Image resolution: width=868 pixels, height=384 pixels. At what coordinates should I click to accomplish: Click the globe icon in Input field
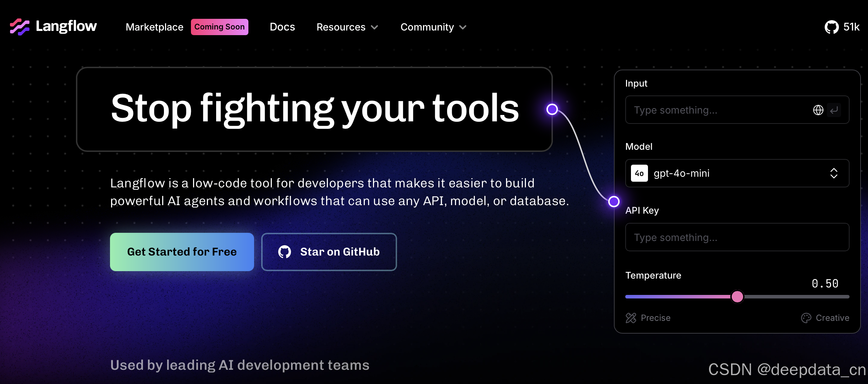818,110
